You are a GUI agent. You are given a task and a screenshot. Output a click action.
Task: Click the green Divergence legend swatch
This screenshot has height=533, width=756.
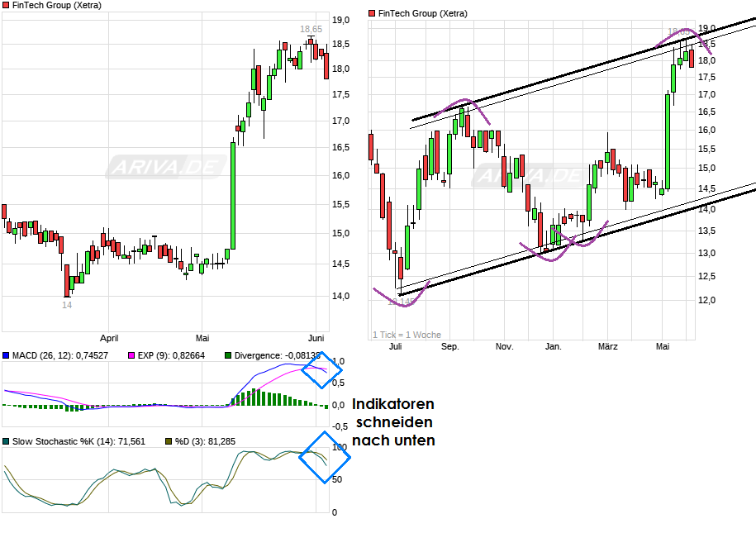(228, 355)
